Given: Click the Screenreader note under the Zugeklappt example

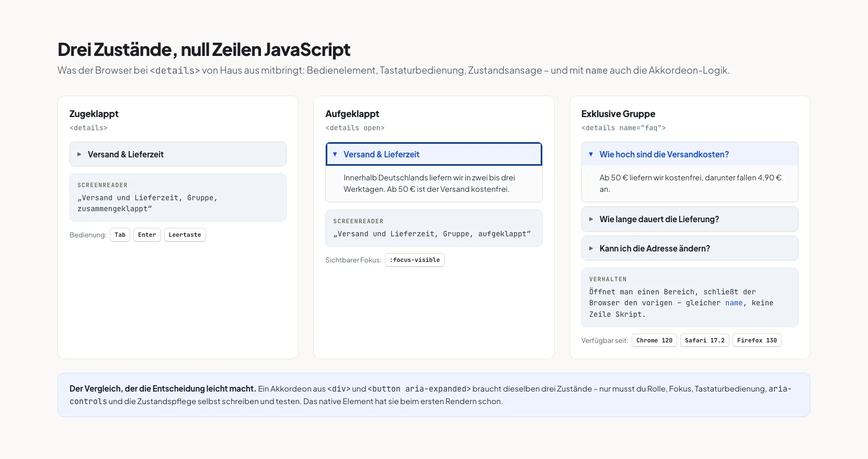Looking at the screenshot, I should pos(178,198).
